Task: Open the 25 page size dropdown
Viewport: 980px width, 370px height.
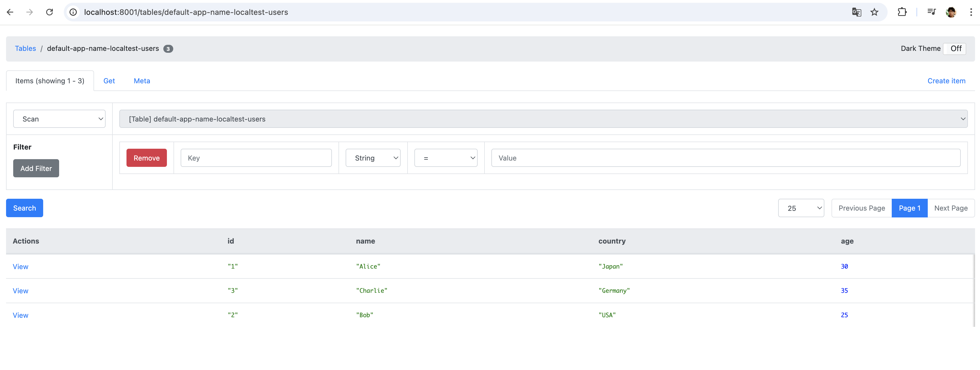Action: pos(801,208)
